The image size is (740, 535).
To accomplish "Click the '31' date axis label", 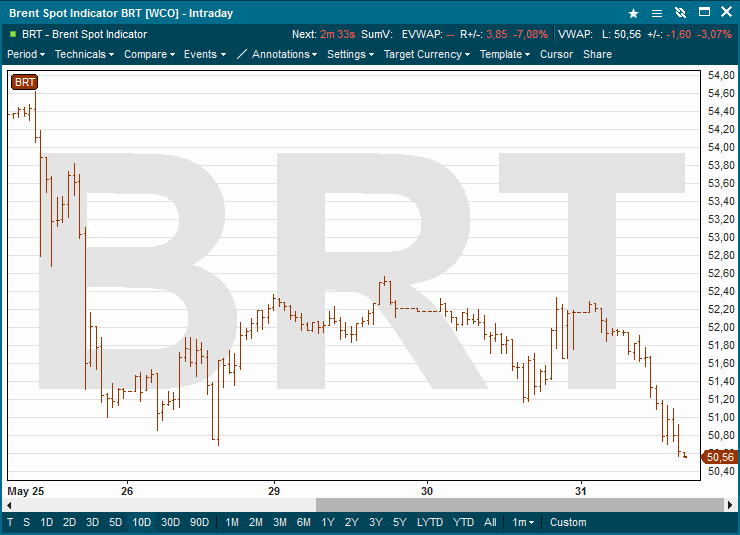I will coord(580,491).
